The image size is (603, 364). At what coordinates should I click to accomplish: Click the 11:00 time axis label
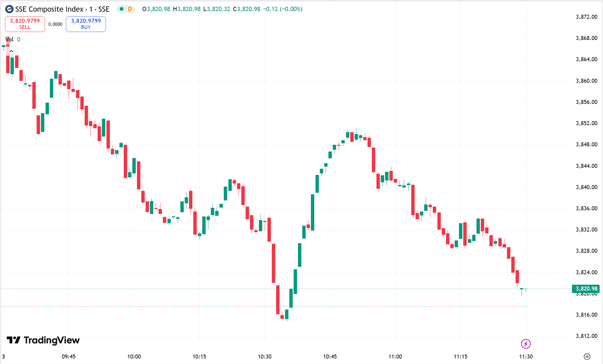395,357
